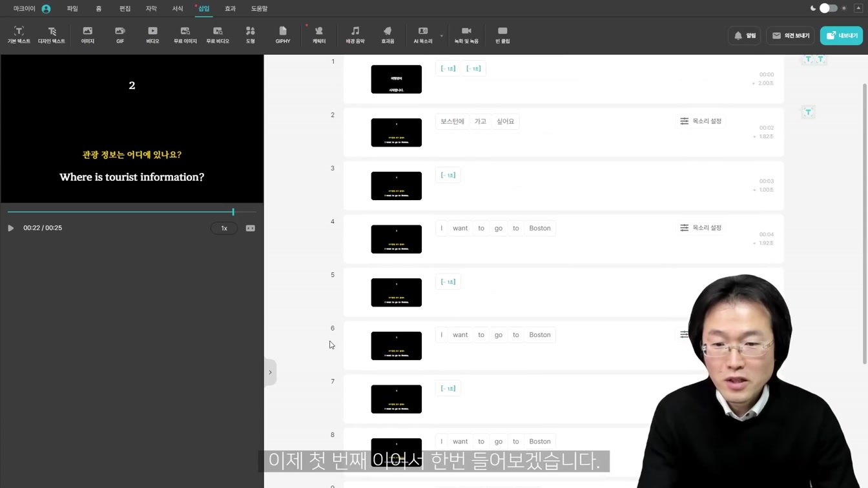Select clip 2 thumbnail
The height and width of the screenshot is (488, 868).
pos(397,132)
